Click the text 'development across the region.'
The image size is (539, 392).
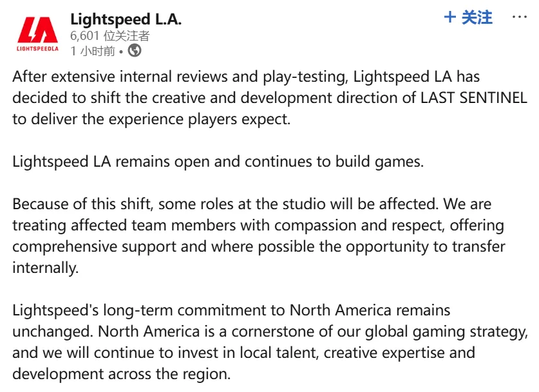click(121, 374)
